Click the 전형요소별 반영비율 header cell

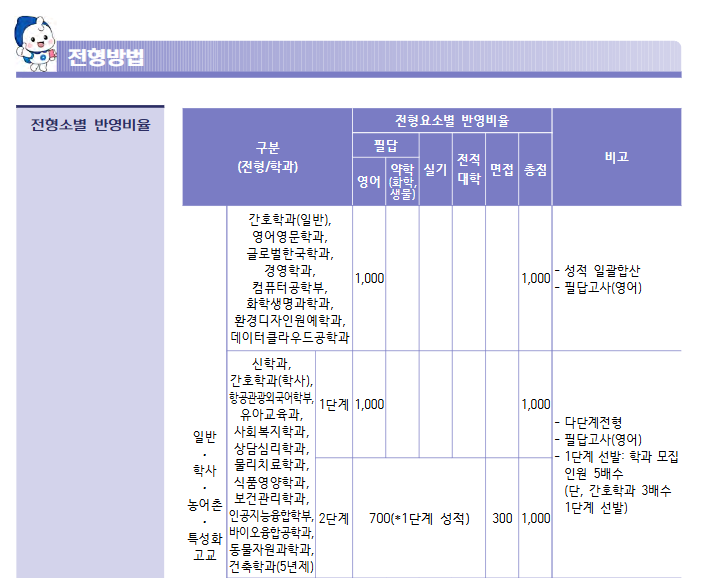click(452, 120)
